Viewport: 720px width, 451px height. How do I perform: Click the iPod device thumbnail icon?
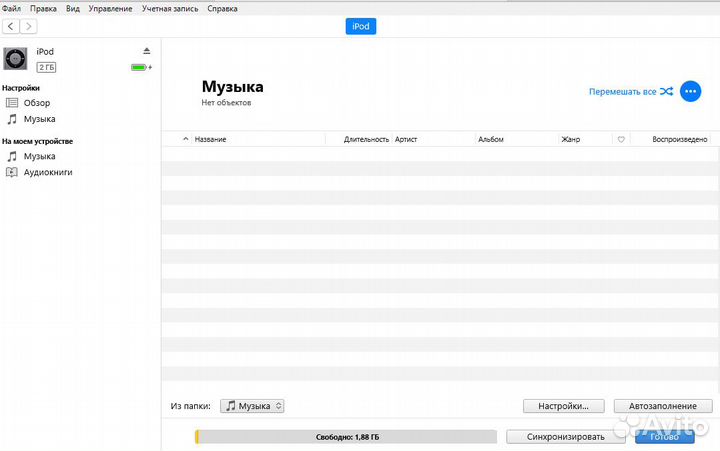[15, 58]
